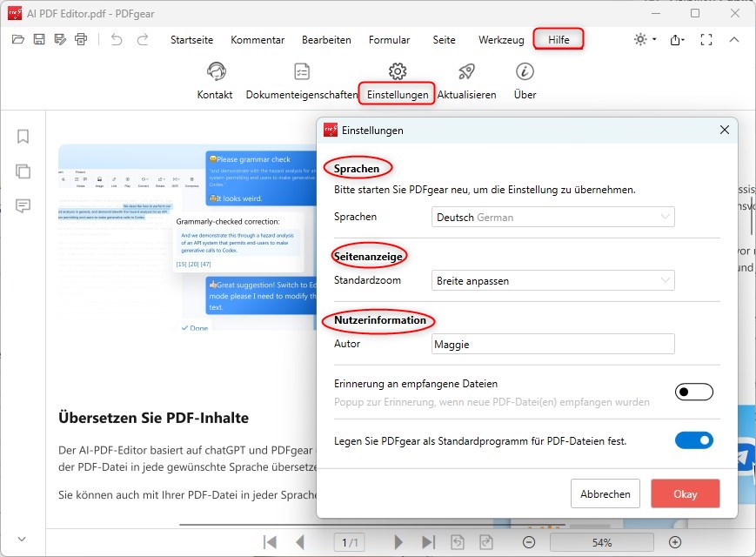Open the page thumbnails panel
The height and width of the screenshot is (557, 756).
[23, 171]
